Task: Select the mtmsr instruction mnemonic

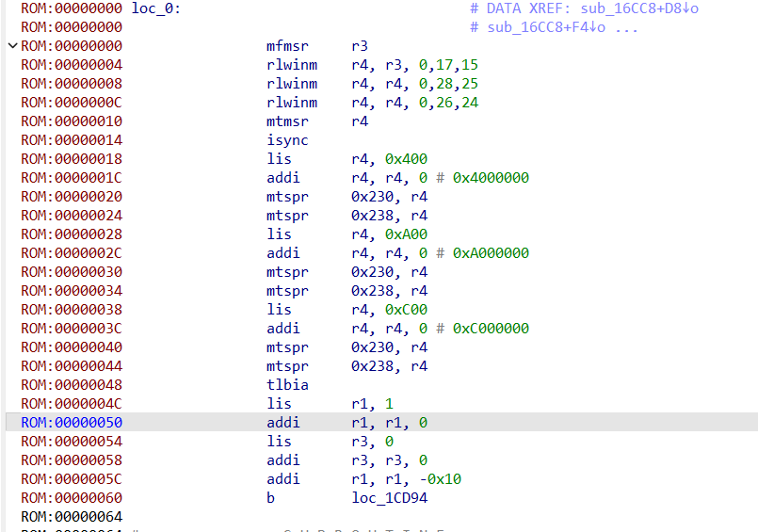Action: tap(288, 121)
